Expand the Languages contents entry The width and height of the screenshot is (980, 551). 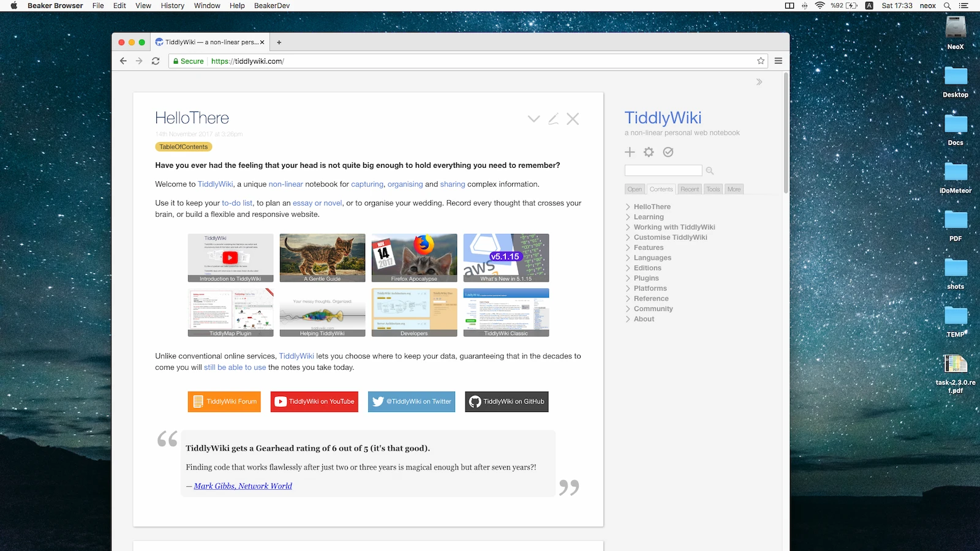(x=628, y=258)
